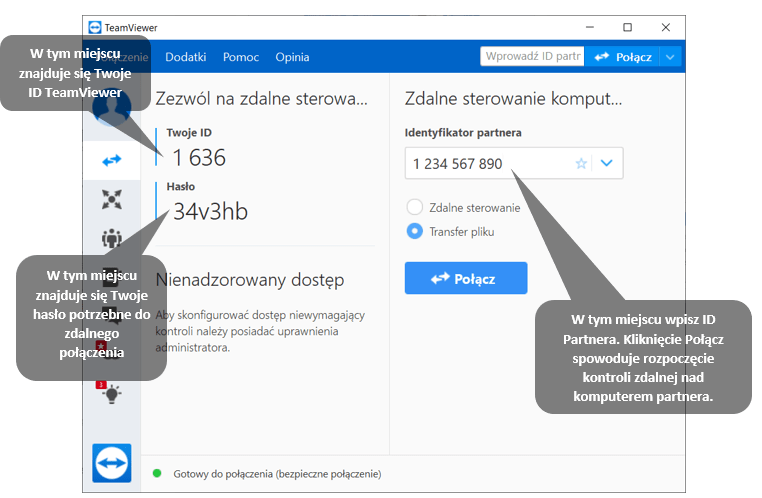Click the Identyfikator partnera field 1 234 567 890

pos(514,163)
